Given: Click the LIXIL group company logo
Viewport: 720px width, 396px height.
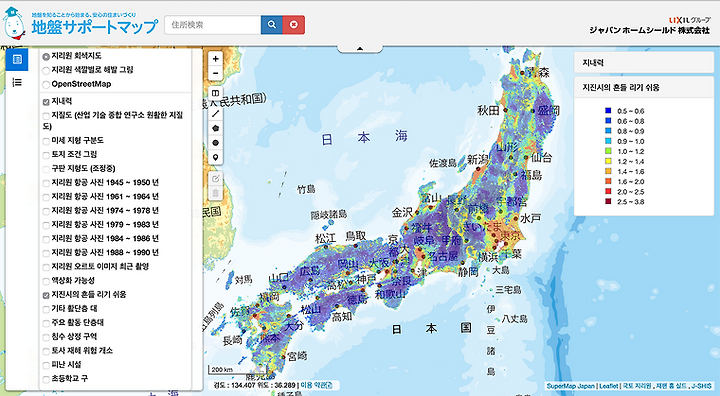Looking at the screenshot, I should [650, 26].
